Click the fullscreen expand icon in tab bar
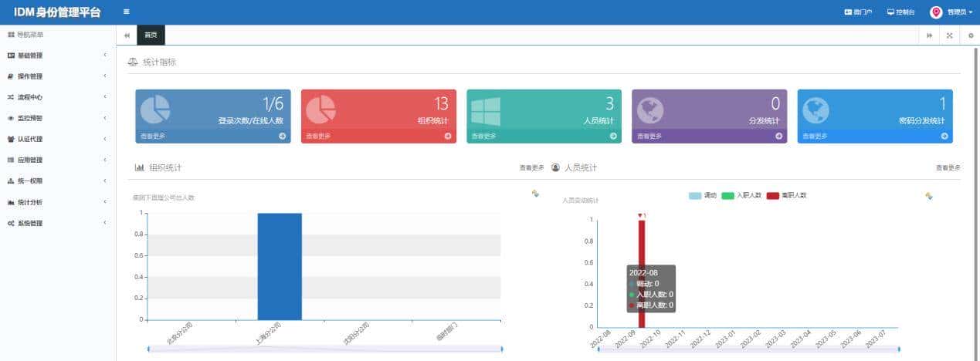Image resolution: width=980 pixels, height=361 pixels. tap(949, 35)
